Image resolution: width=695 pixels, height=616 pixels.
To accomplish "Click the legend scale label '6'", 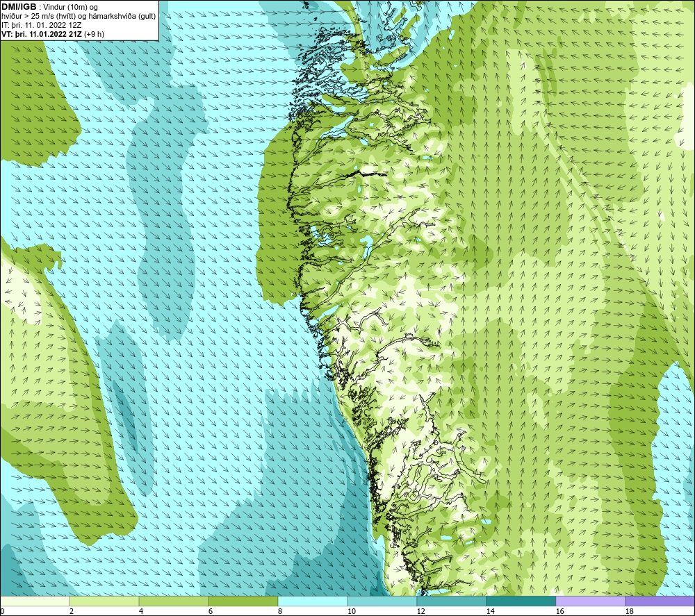I will [x=211, y=611].
